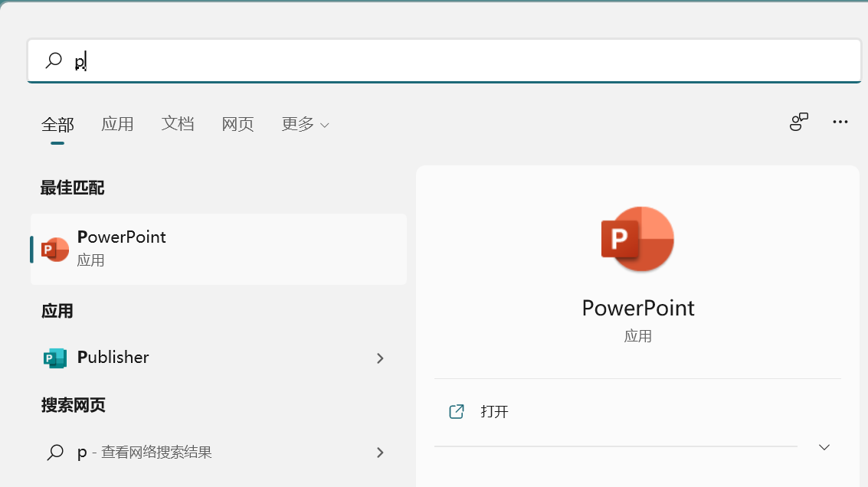Select the 文档 search tab
Screen dimensions: 868x487
178,124
